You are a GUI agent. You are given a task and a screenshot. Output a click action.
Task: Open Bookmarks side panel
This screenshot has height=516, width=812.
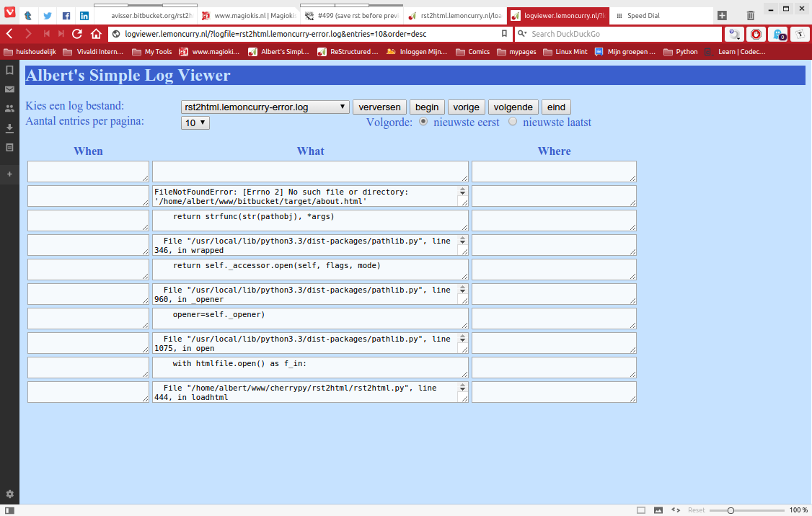[9, 70]
